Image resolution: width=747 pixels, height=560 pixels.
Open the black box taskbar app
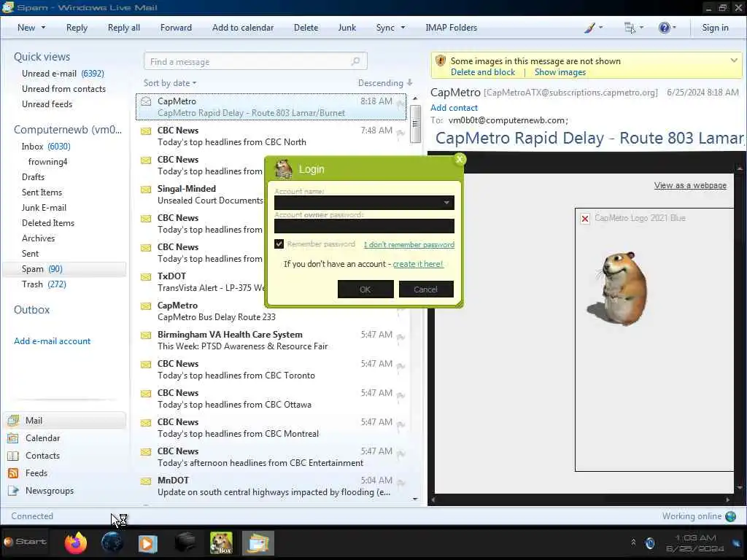tap(185, 542)
